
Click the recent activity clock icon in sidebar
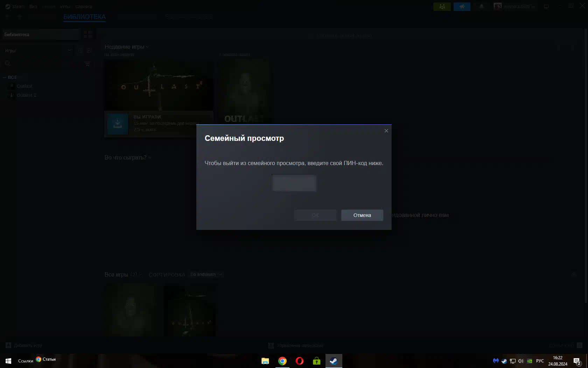click(80, 50)
